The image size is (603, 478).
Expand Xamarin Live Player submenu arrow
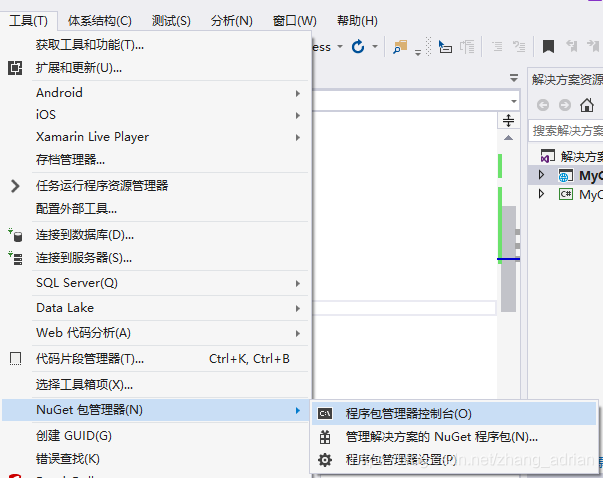click(x=298, y=137)
